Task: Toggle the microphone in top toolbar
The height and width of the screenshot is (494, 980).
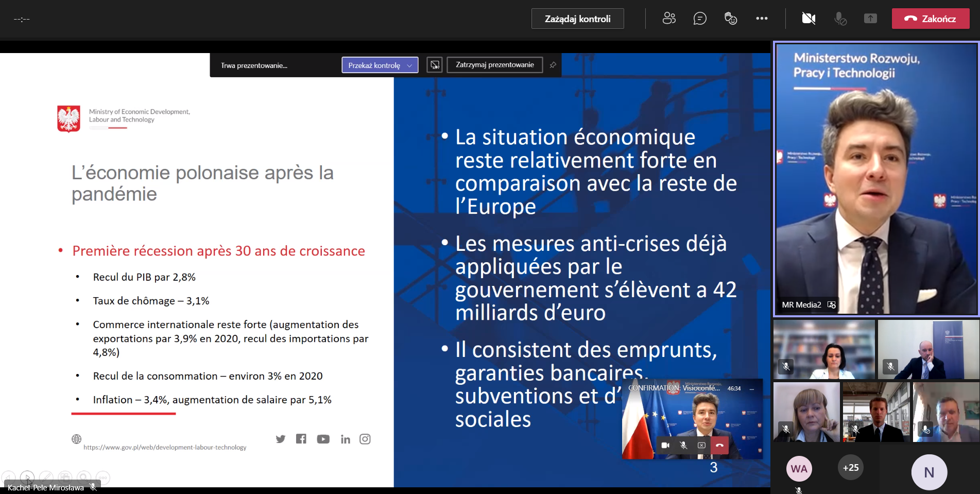Action: coord(840,19)
